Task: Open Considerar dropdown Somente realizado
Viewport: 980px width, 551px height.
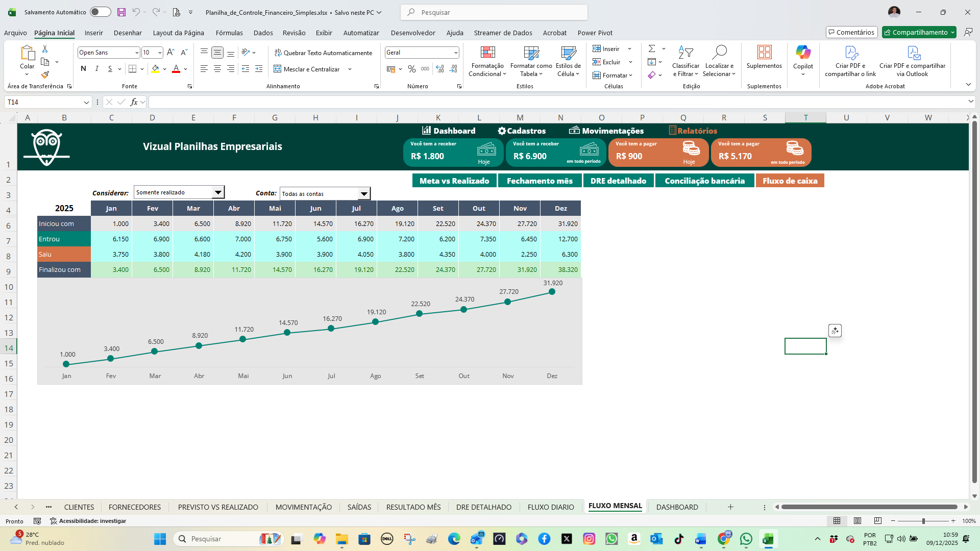Action: pos(218,192)
